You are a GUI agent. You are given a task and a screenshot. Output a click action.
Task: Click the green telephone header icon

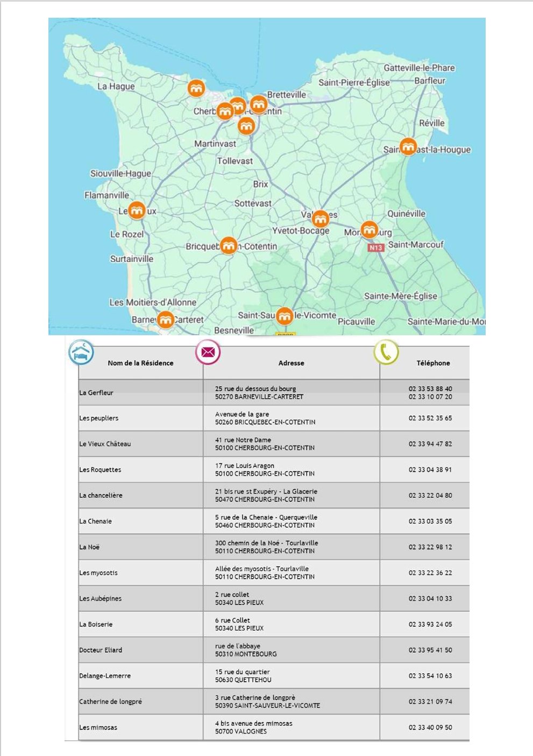(386, 352)
